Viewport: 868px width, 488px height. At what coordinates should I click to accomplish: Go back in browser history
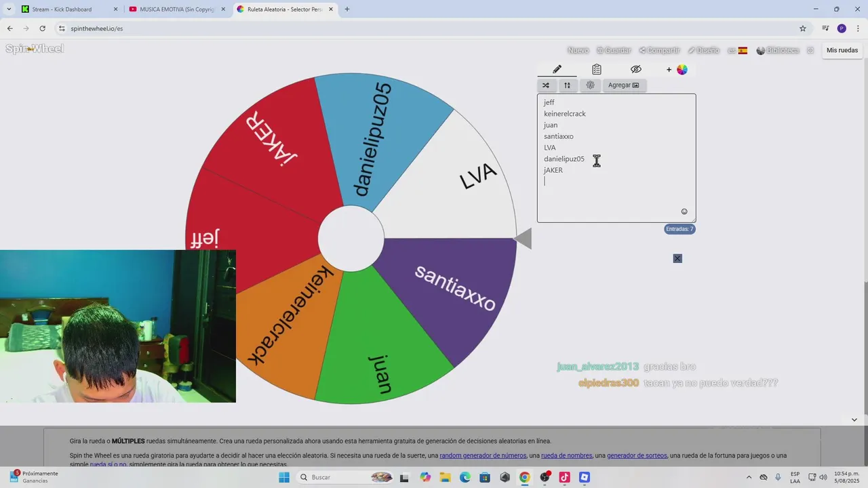pos(9,28)
